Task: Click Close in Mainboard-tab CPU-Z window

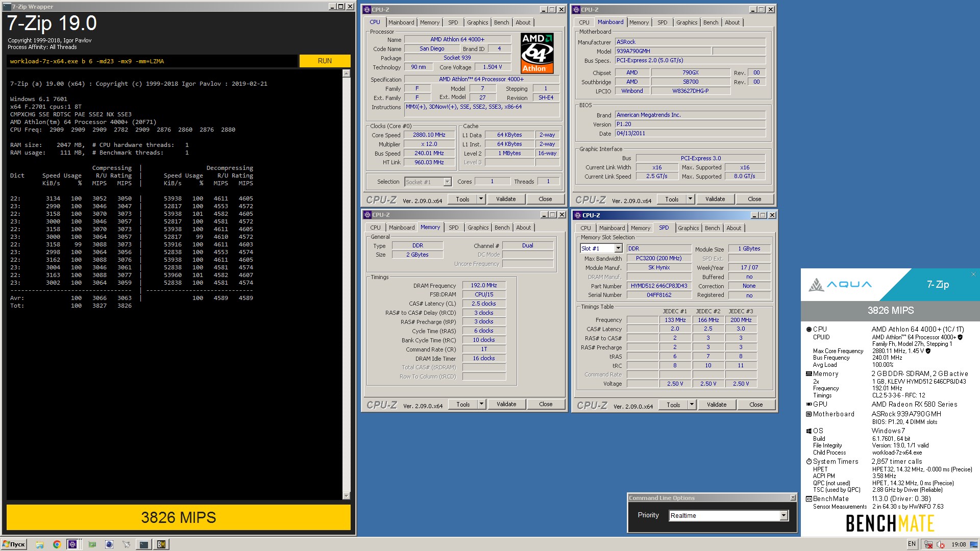Action: 754,199
